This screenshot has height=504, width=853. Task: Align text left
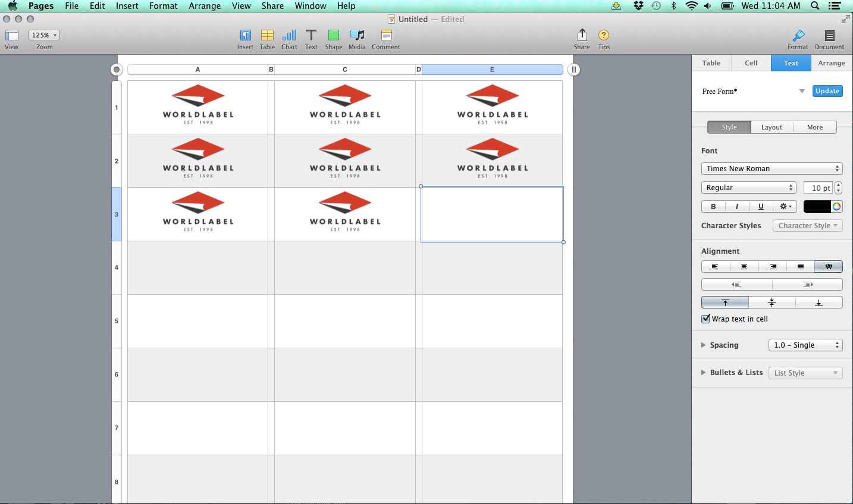pyautogui.click(x=716, y=266)
